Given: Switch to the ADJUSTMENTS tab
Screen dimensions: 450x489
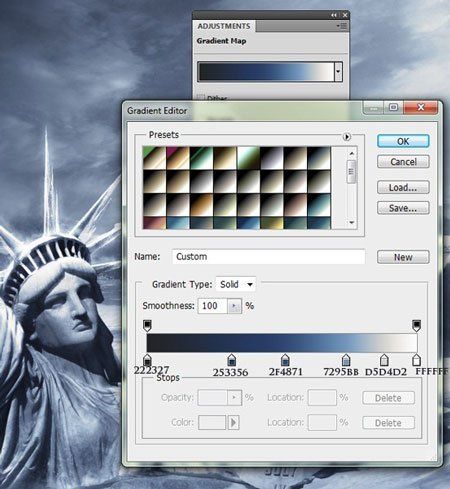Looking at the screenshot, I should click(224, 26).
